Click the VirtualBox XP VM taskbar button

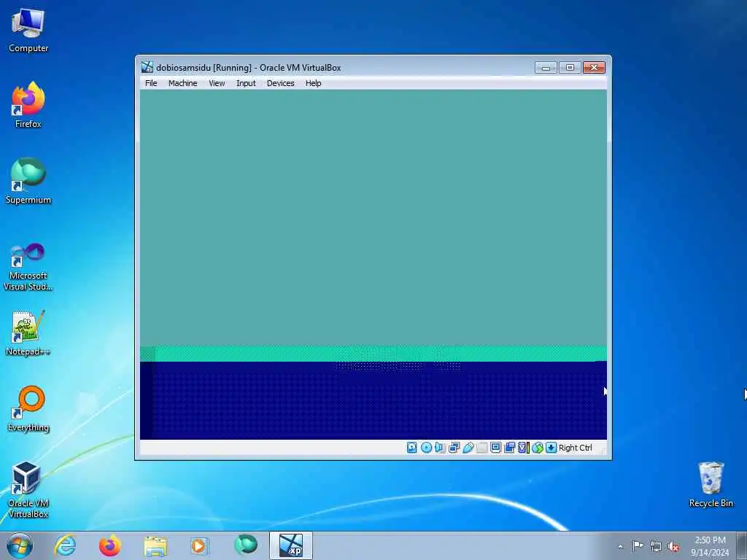(290, 545)
